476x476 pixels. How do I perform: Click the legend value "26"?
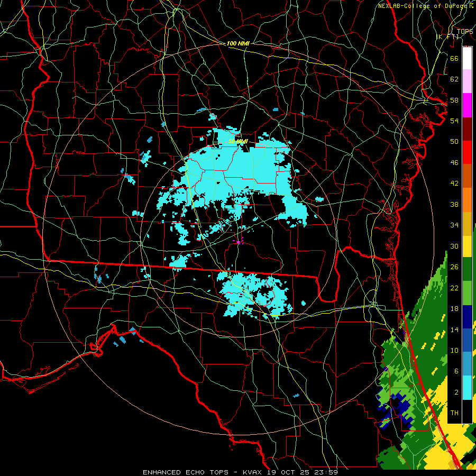tap(454, 267)
